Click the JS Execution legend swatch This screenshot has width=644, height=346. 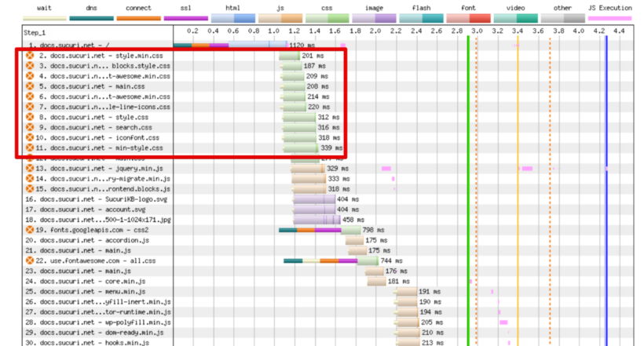pyautogui.click(x=609, y=17)
